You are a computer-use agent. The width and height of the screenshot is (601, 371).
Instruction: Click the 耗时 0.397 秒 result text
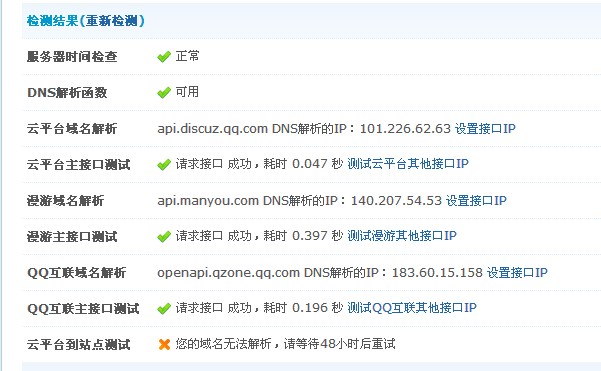(x=303, y=236)
